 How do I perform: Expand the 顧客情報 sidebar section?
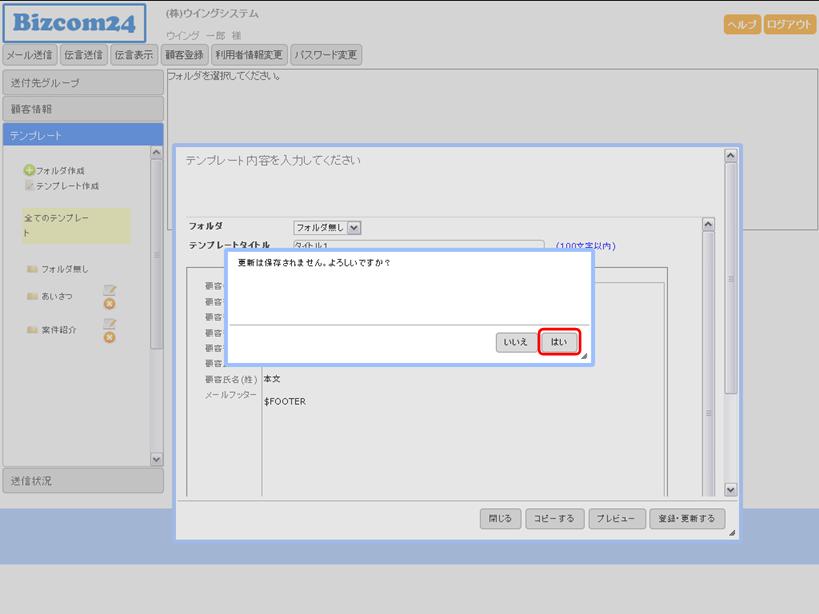[x=82, y=109]
